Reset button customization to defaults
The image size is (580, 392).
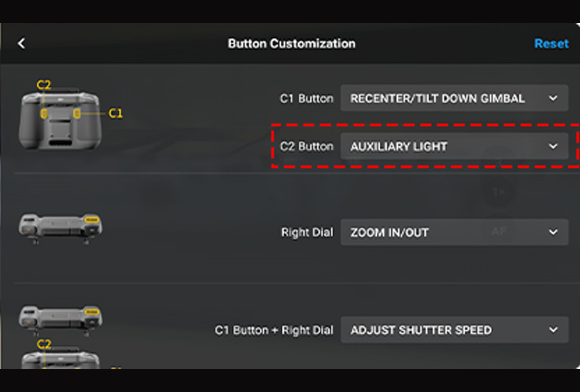pos(551,44)
